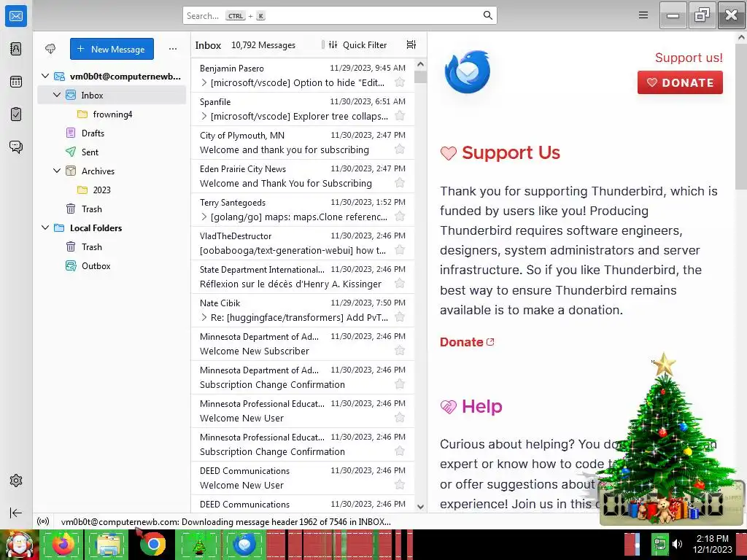
Task: Open the Calendar space
Action: coord(16,82)
